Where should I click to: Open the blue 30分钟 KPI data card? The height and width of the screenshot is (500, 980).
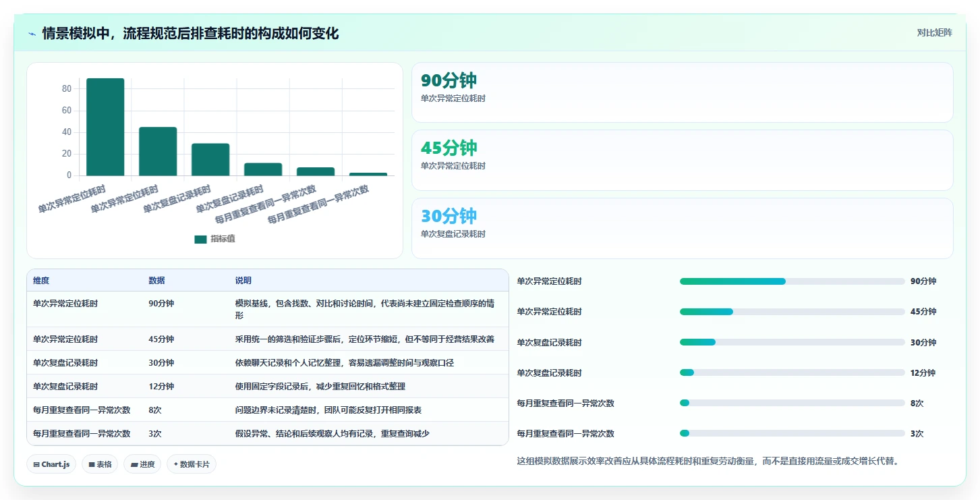click(682, 228)
